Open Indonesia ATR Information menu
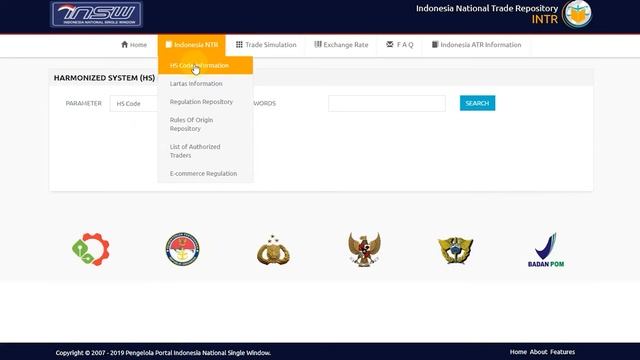Image resolution: width=640 pixels, height=360 pixels. 476,45
